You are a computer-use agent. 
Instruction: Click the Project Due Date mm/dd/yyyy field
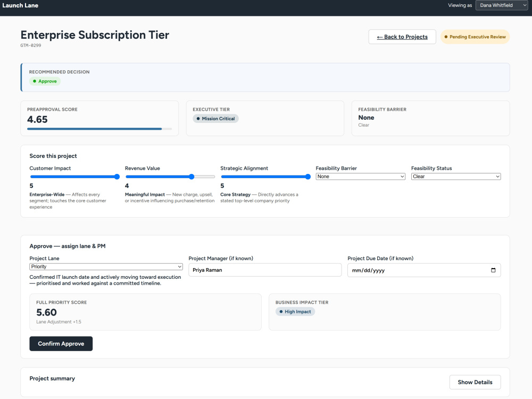(x=424, y=270)
